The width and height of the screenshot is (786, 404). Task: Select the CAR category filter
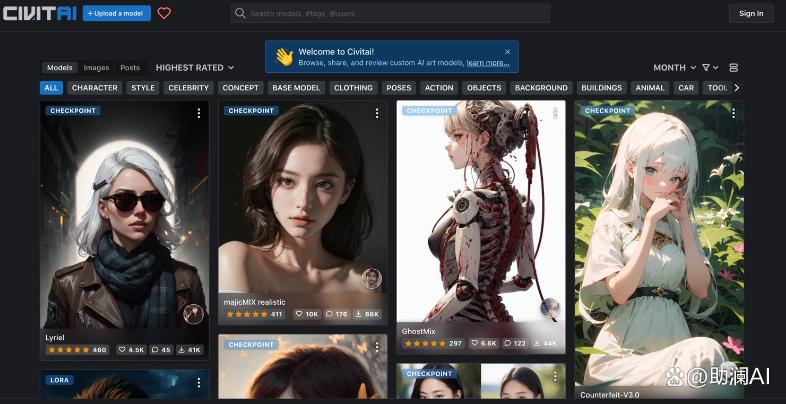pos(686,88)
